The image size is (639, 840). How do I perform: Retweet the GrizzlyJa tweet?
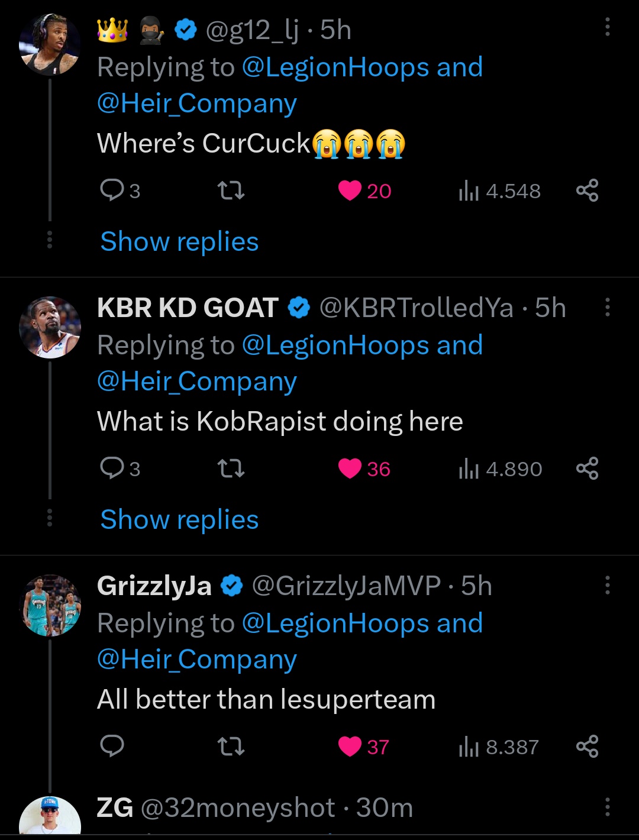pos(231,747)
